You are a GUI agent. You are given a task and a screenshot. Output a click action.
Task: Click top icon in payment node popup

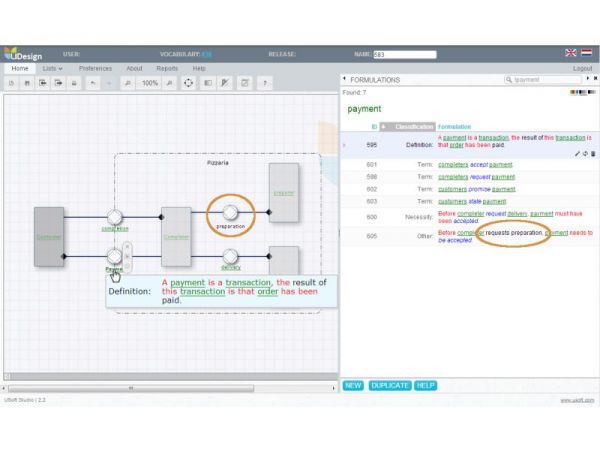click(x=127, y=247)
